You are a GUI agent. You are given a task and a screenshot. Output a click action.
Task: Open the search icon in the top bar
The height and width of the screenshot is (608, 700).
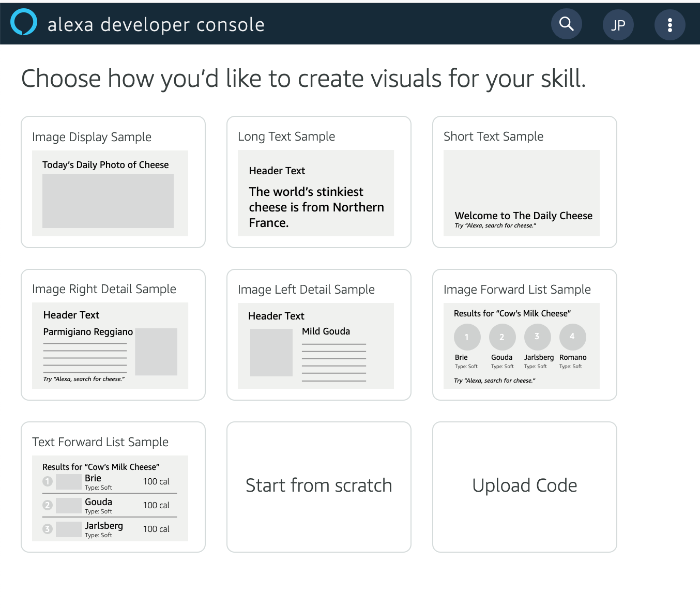tap(566, 24)
